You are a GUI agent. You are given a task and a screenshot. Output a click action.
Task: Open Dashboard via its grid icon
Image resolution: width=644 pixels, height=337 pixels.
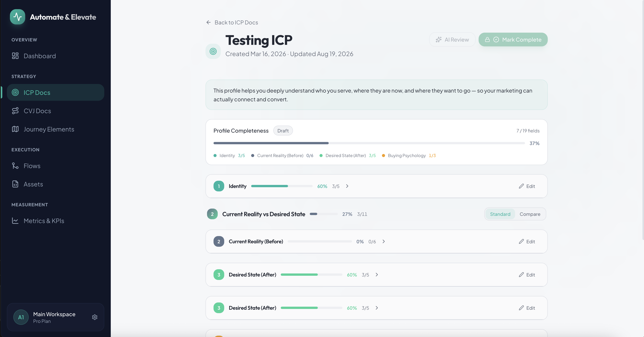pos(15,56)
